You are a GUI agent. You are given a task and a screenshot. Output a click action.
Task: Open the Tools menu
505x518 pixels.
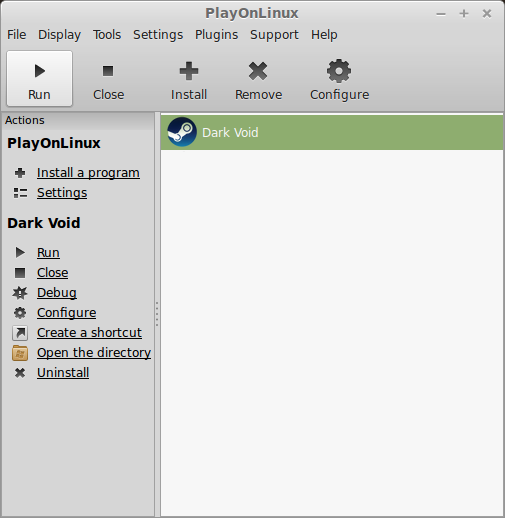[107, 35]
